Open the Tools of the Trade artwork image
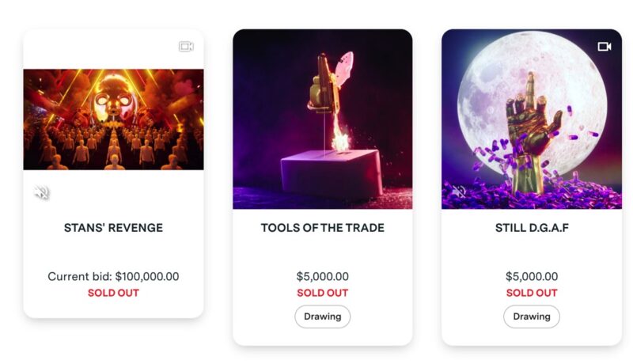633x364 pixels. pos(322,119)
